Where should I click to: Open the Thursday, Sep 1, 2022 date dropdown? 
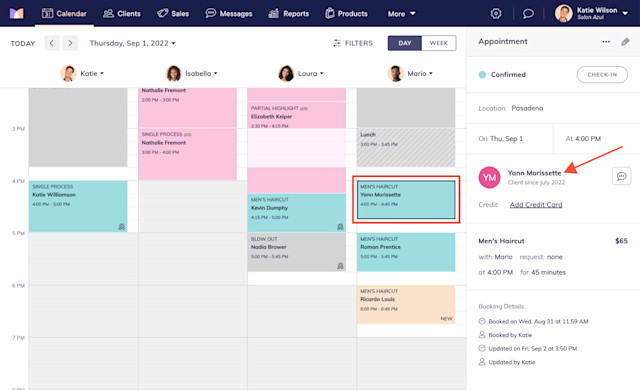tap(133, 43)
